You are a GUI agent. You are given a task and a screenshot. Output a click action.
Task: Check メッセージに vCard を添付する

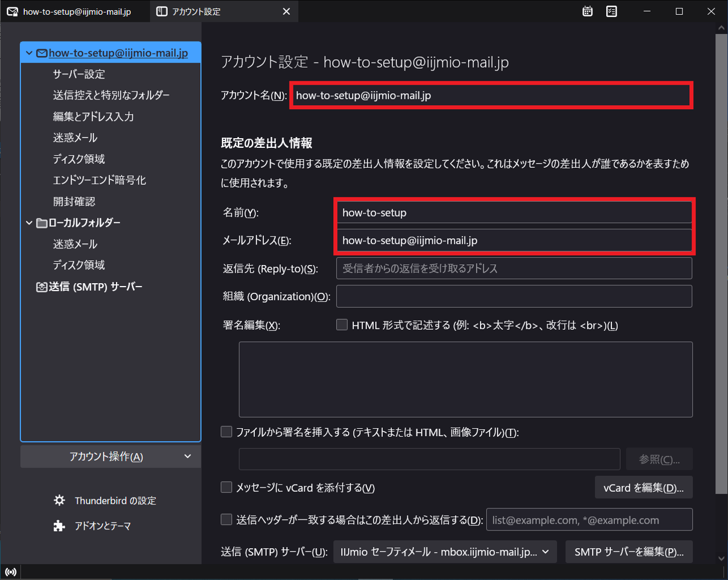[226, 487]
